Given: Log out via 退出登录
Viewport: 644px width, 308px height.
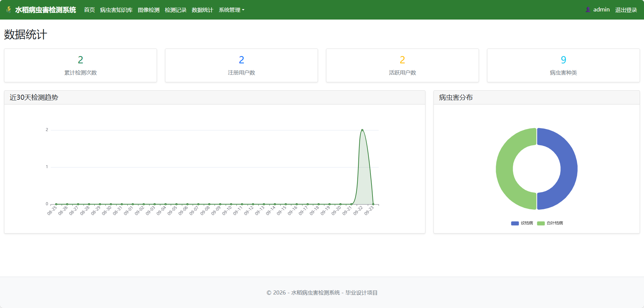Looking at the screenshot, I should (x=626, y=10).
